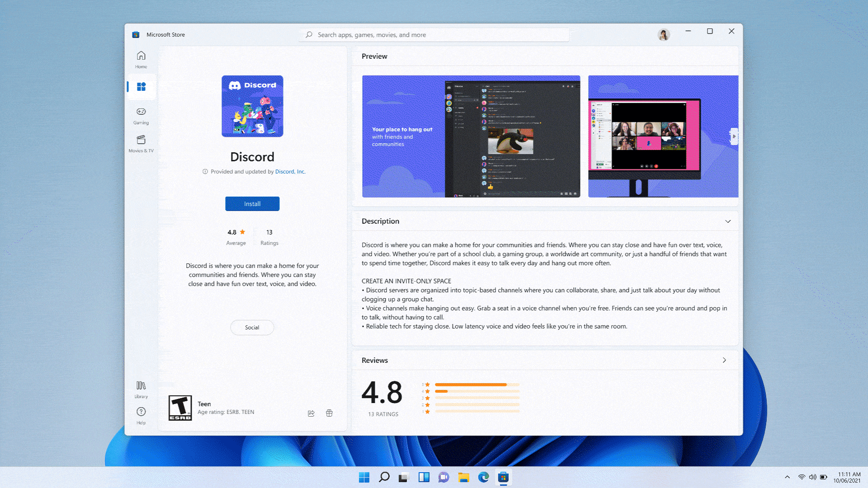Viewport: 868px width, 488px height.
Task: Open the Library in sidebar
Action: click(x=141, y=389)
